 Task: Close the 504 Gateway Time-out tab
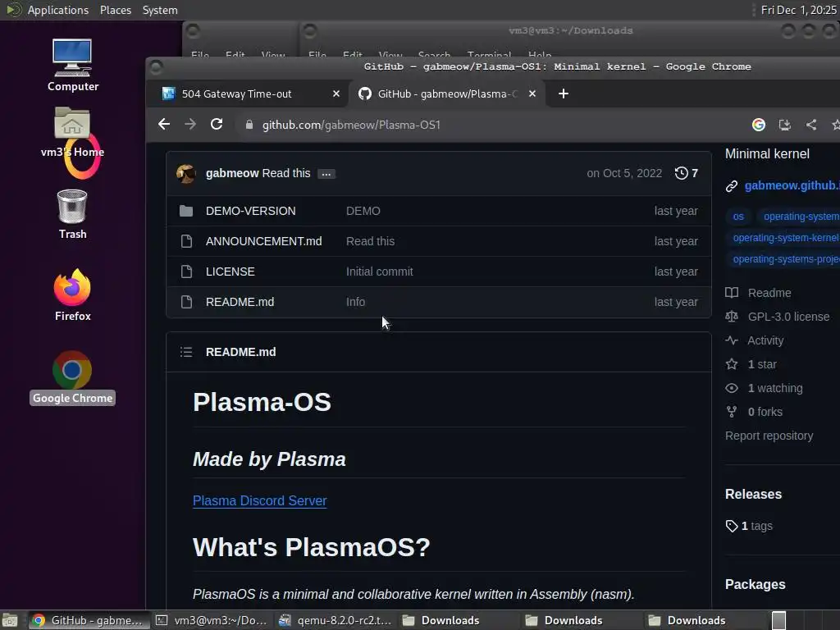tap(336, 94)
